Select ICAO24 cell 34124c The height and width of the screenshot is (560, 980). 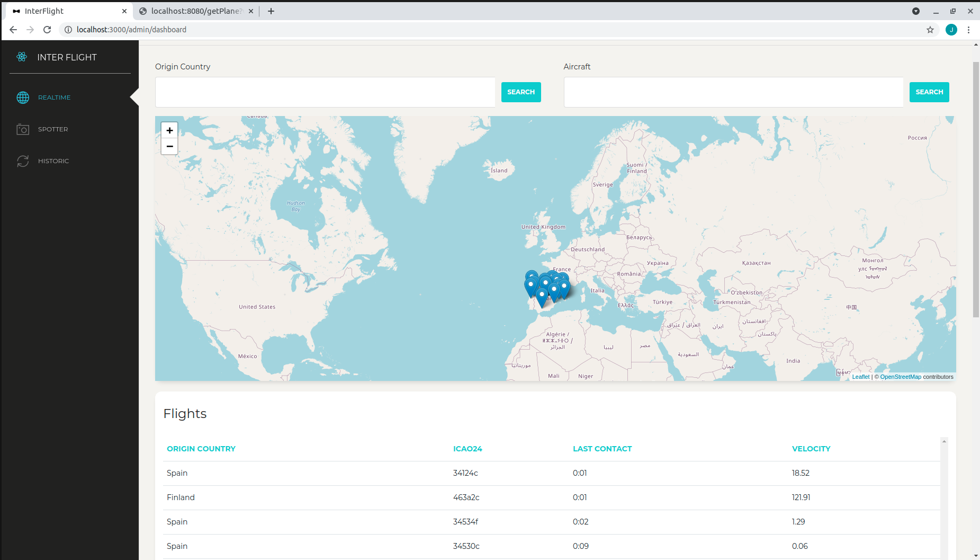(x=465, y=473)
